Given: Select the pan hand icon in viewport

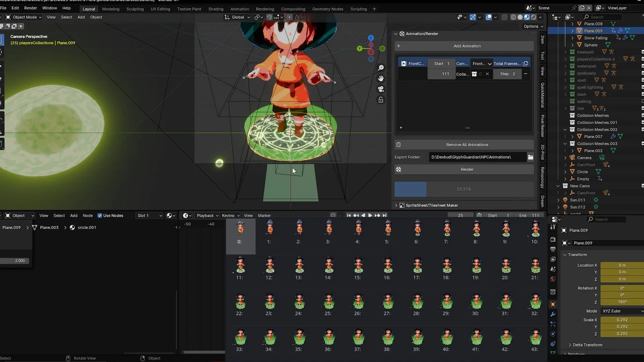Looking at the screenshot, I should click(381, 78).
